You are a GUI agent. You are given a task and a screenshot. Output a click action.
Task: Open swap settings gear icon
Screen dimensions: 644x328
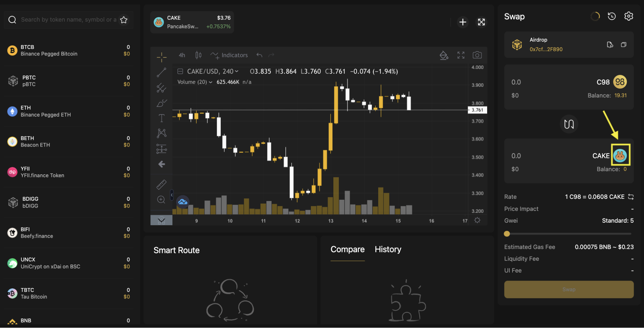(628, 16)
